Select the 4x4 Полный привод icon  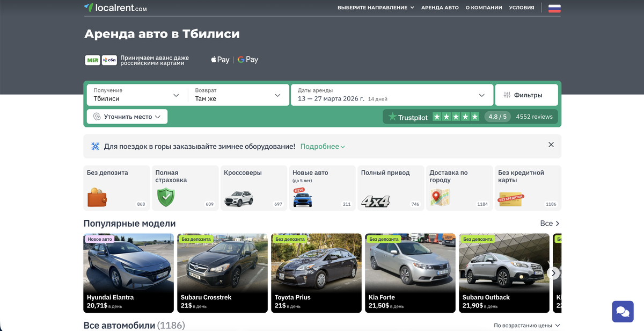coord(375,202)
